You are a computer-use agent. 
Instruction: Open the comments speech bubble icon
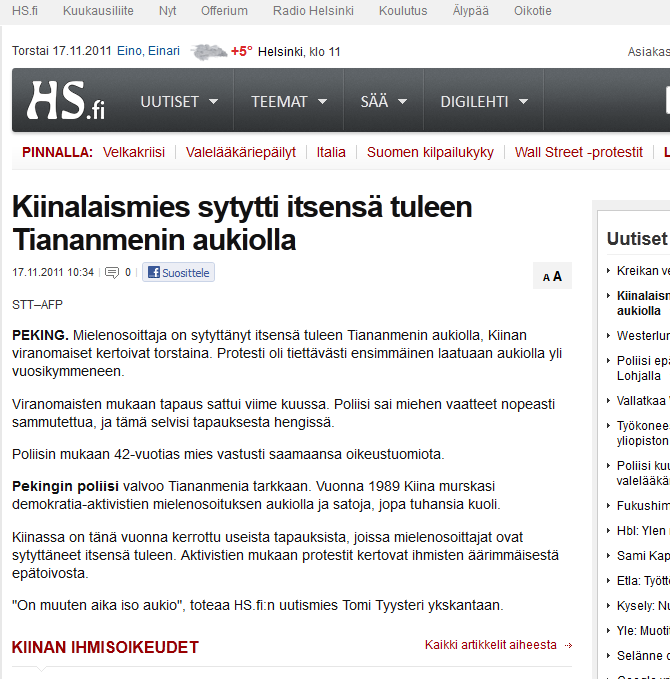pyautogui.click(x=112, y=272)
